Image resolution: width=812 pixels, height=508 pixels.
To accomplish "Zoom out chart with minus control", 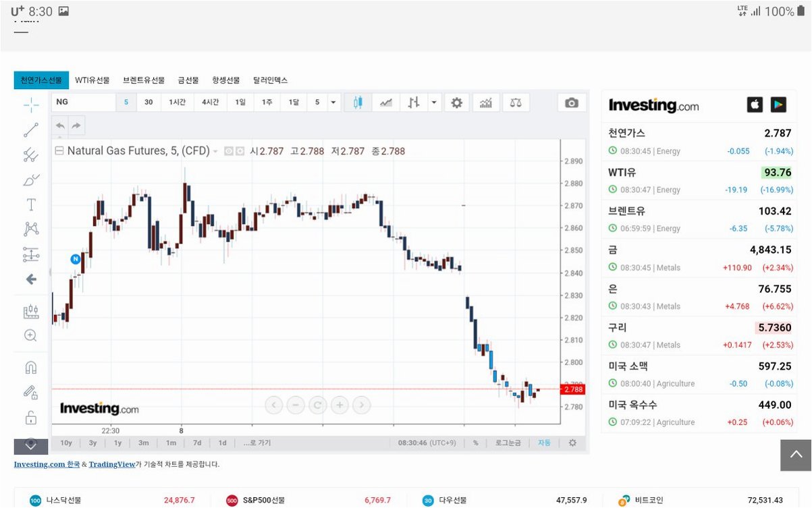I will [295, 405].
